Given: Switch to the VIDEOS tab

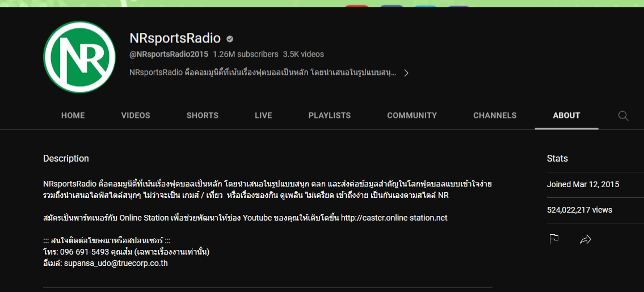Looking at the screenshot, I should click(136, 115).
